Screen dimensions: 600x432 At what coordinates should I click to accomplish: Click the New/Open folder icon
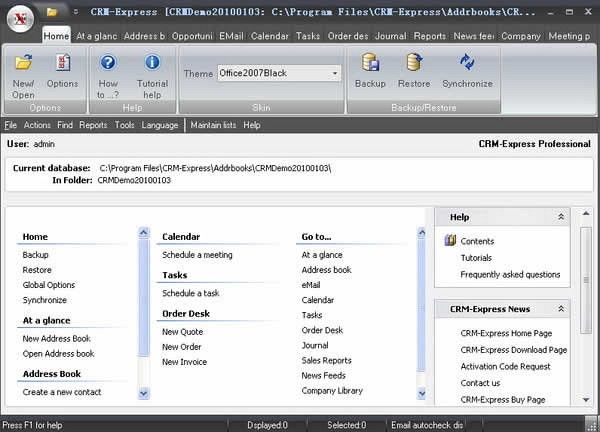tap(24, 62)
